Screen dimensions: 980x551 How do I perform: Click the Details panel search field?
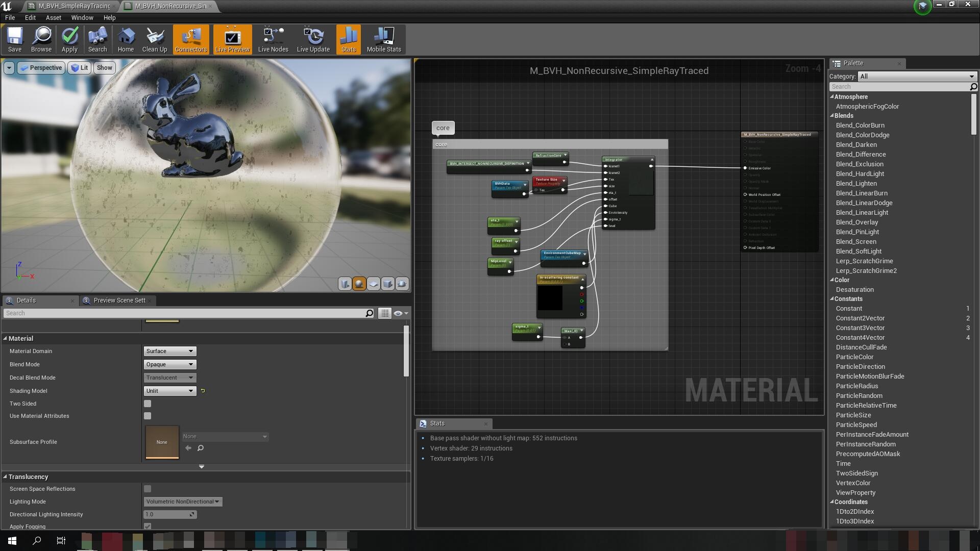click(184, 313)
